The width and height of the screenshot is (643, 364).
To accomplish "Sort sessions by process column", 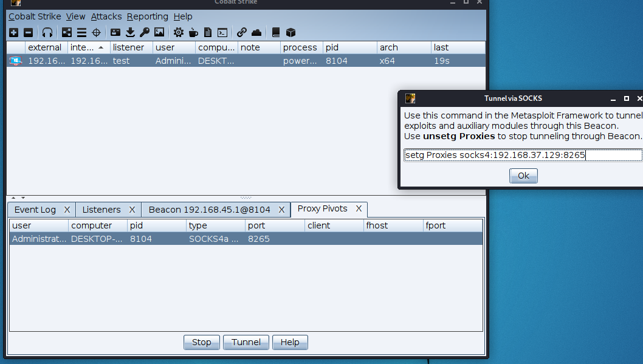I will coord(302,47).
